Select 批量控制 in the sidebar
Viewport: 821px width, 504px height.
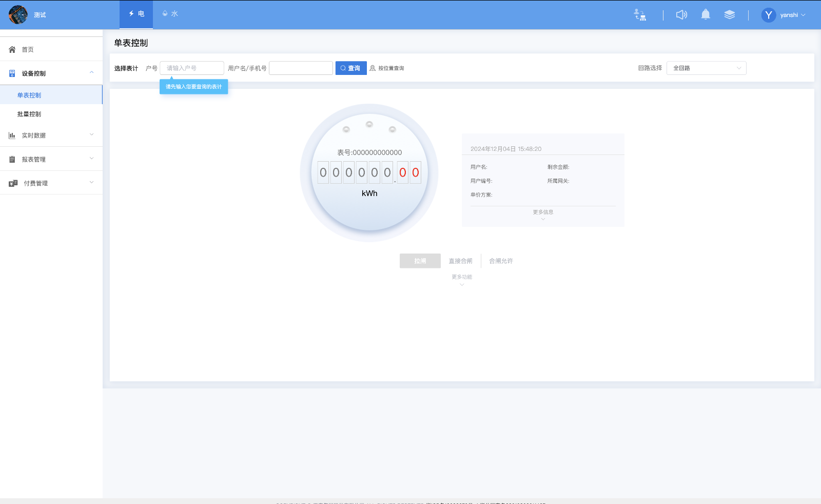point(29,114)
